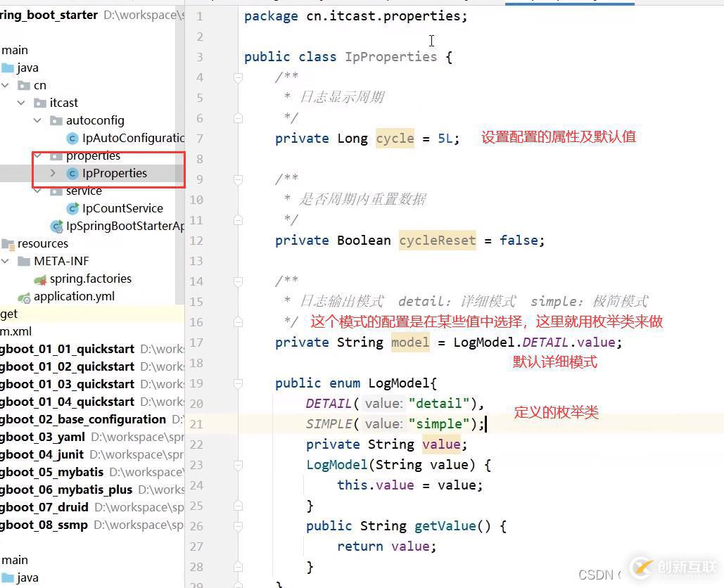The height and width of the screenshot is (588, 724).
Task: Select IpAutoConfiguration in the project tree
Action: coord(133,138)
